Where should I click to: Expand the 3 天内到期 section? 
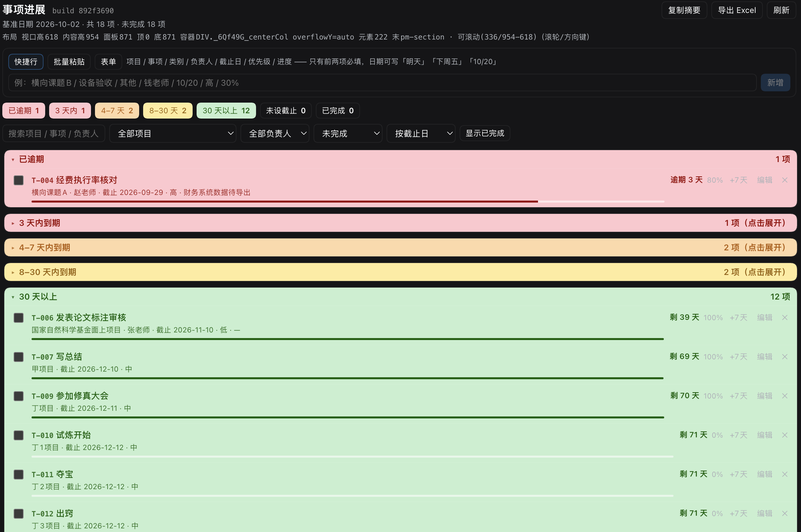point(400,223)
